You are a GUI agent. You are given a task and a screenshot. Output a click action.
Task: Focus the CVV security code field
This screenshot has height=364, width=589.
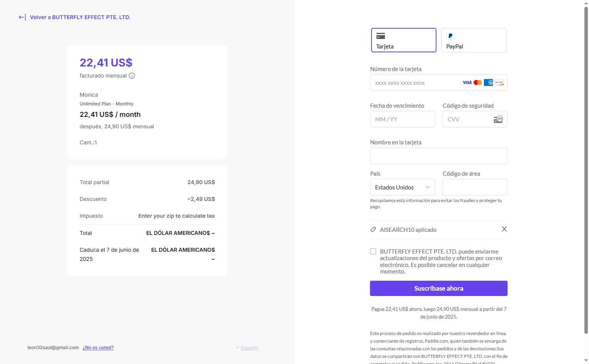475,119
